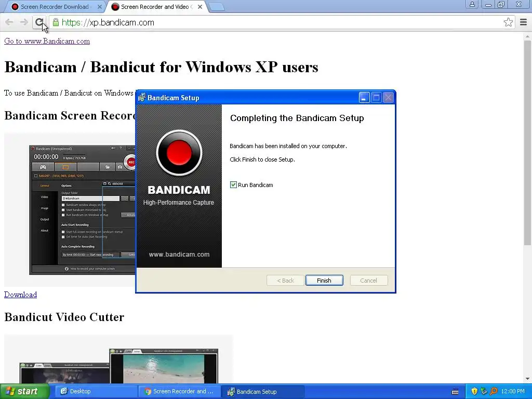Minimize the Chrome browser window

[488, 4]
